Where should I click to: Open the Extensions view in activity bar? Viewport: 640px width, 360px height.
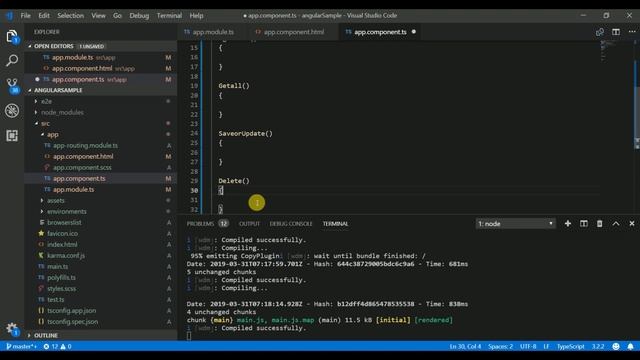[12, 135]
